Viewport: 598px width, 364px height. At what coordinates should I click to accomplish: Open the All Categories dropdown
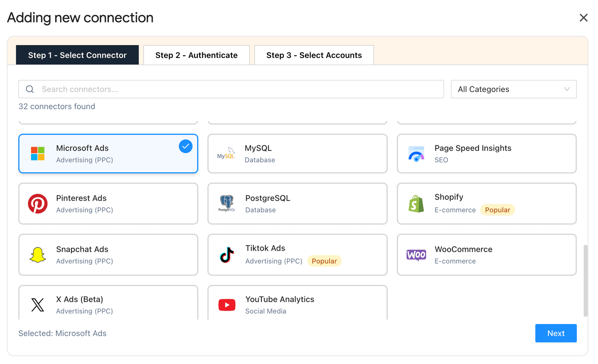click(513, 89)
